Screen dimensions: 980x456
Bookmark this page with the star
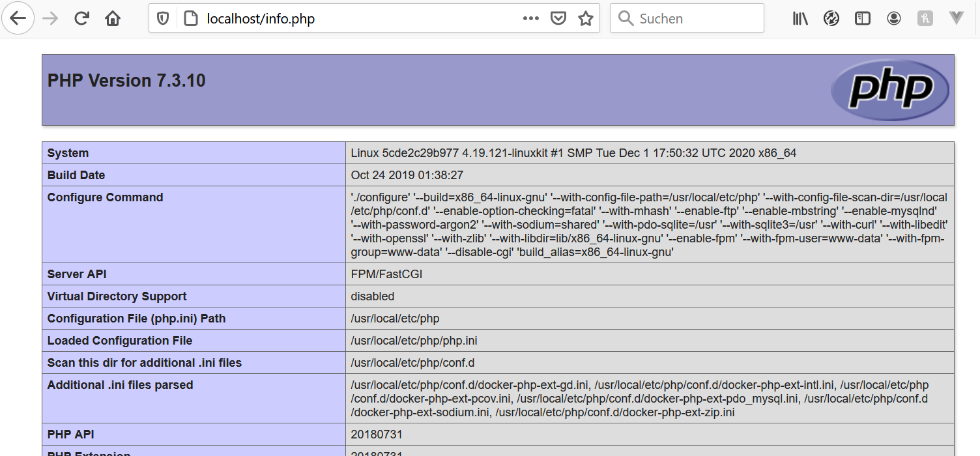click(586, 18)
